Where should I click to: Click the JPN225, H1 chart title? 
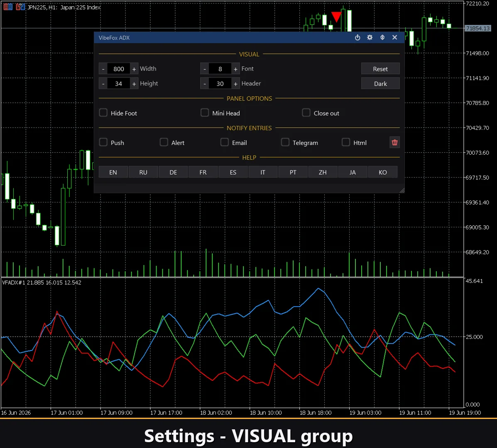tap(64, 7)
